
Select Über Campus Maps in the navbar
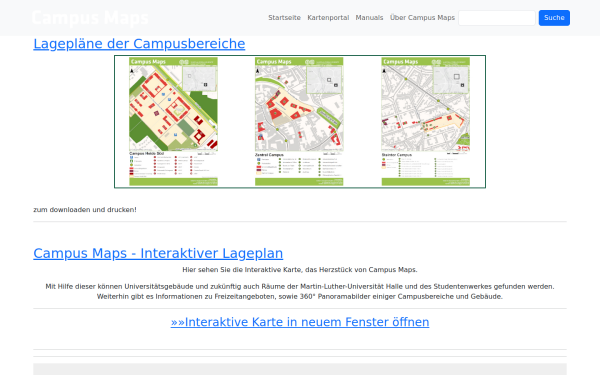click(422, 18)
